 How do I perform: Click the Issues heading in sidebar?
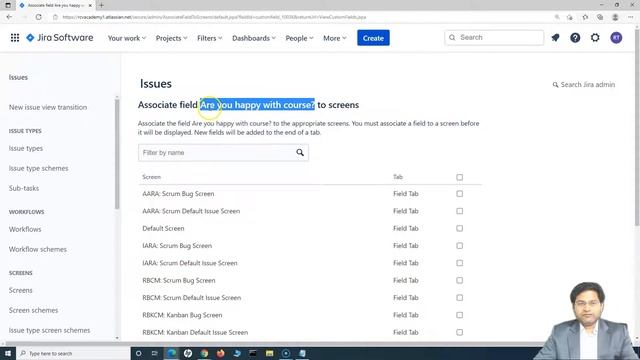point(18,77)
